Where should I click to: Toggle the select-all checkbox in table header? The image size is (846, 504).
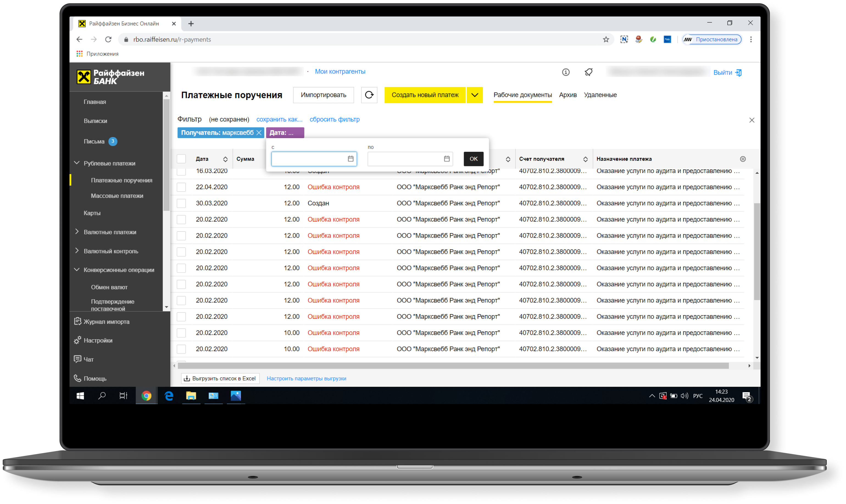182,159
